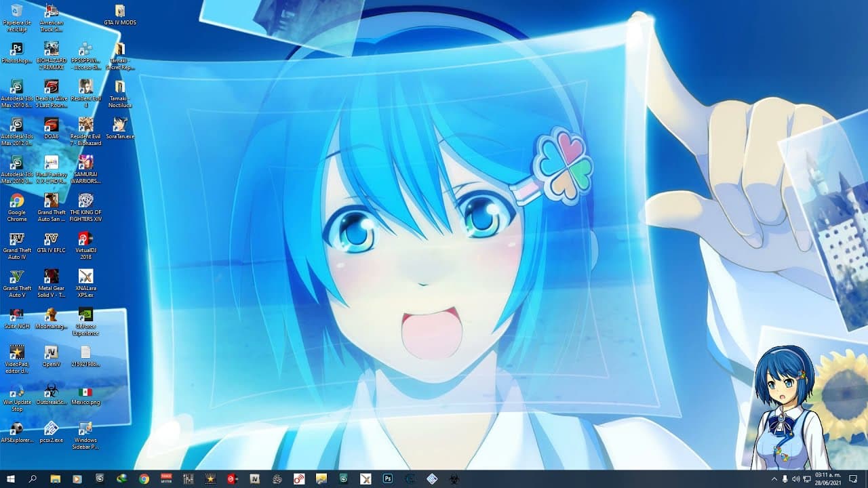Select the American Truck Simulator shortcut
This screenshot has height=488, width=868.
coord(52,18)
